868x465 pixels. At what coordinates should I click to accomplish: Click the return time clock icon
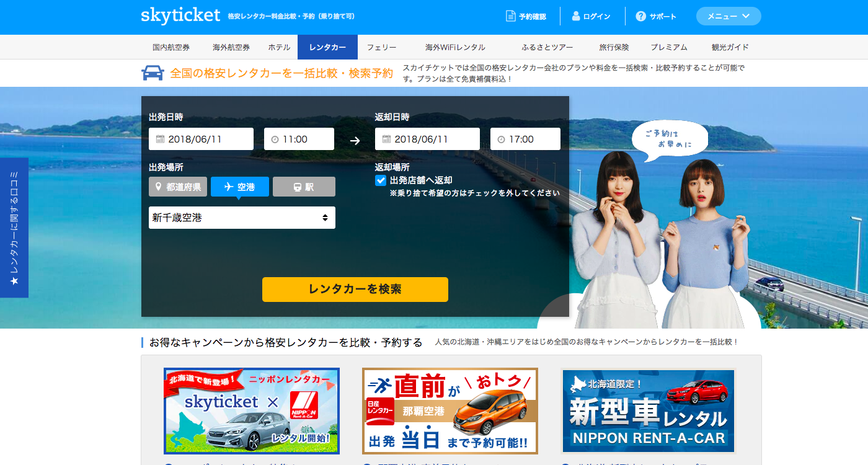[x=501, y=139]
